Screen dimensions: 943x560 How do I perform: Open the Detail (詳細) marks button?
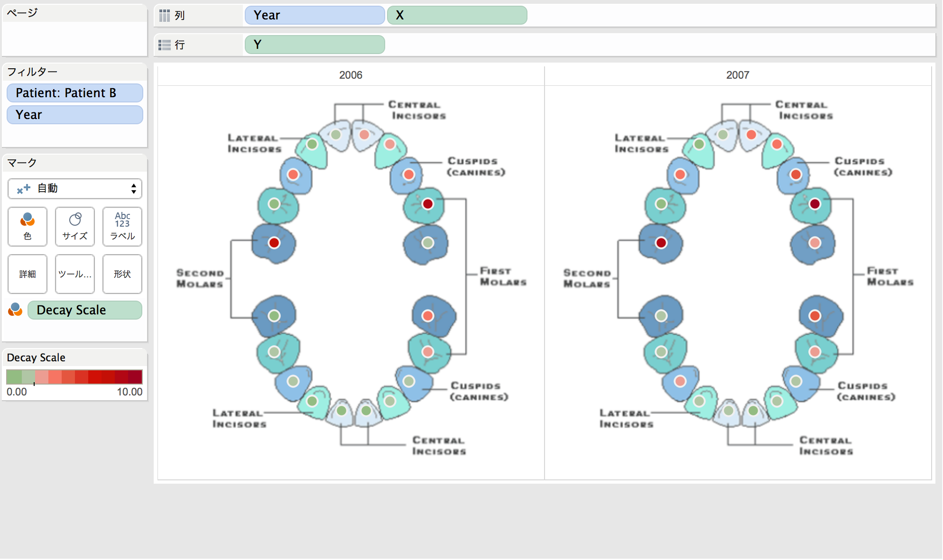click(28, 274)
